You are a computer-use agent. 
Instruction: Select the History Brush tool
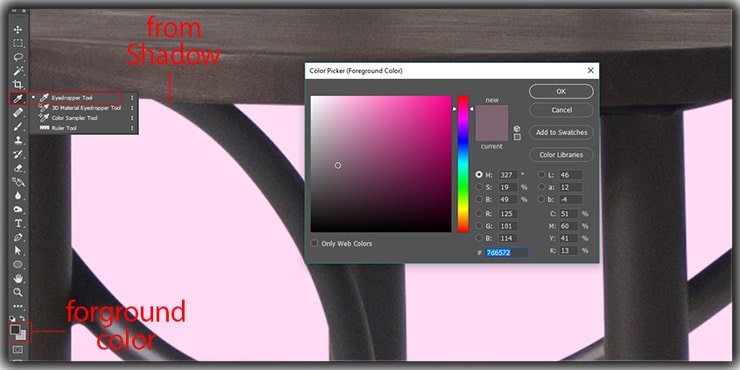click(x=18, y=154)
